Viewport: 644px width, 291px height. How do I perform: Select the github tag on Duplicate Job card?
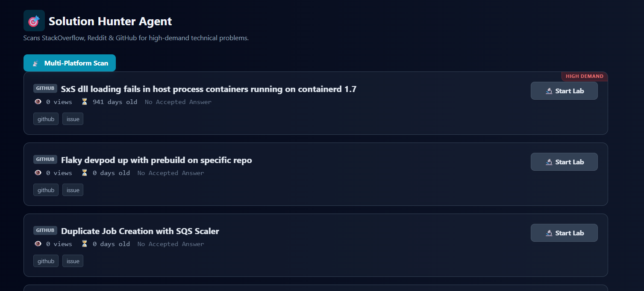[x=46, y=261]
